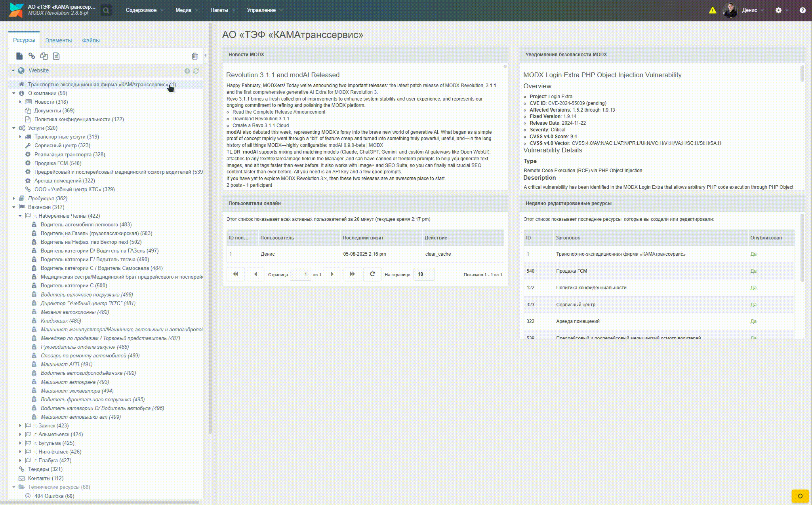Expand the Новости tree node

(x=20, y=102)
